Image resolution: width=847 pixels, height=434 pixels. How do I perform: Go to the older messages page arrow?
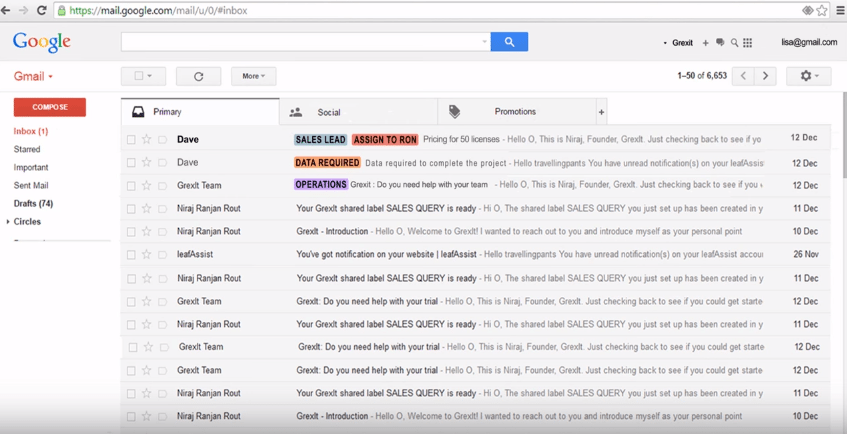click(x=765, y=76)
